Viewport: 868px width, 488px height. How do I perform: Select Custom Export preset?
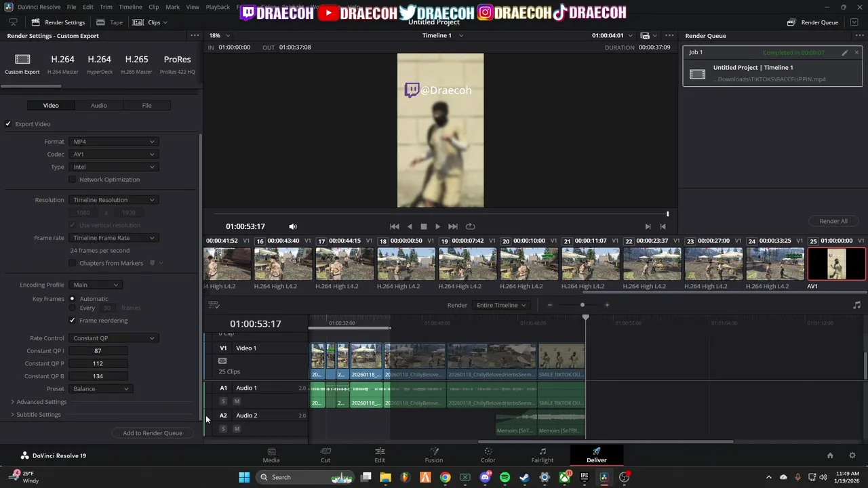(22, 64)
